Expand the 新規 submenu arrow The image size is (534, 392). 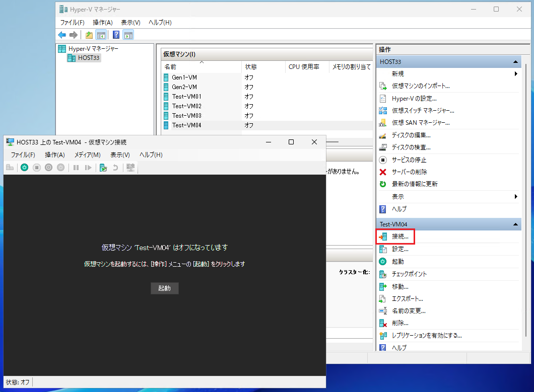pyautogui.click(x=515, y=73)
